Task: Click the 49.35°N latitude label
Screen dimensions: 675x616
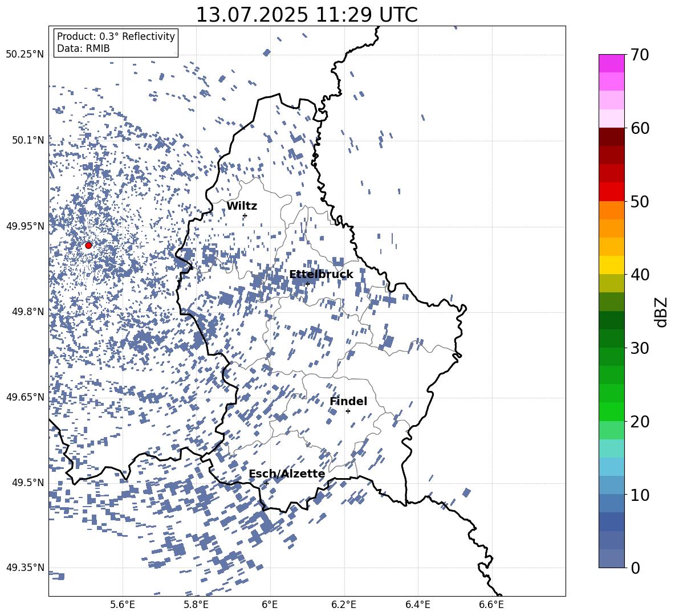Action: pos(25,568)
